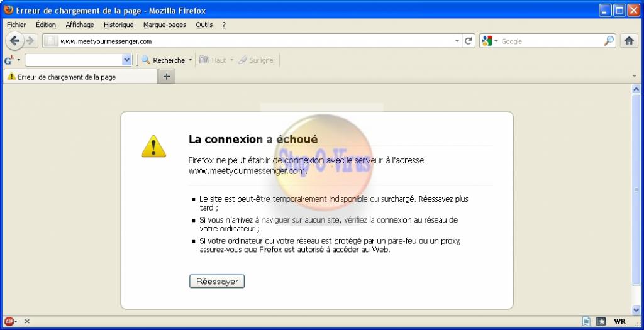Viewport: 644px width, 330px height.
Task: Click the site identity icon in the address bar
Action: click(x=50, y=41)
